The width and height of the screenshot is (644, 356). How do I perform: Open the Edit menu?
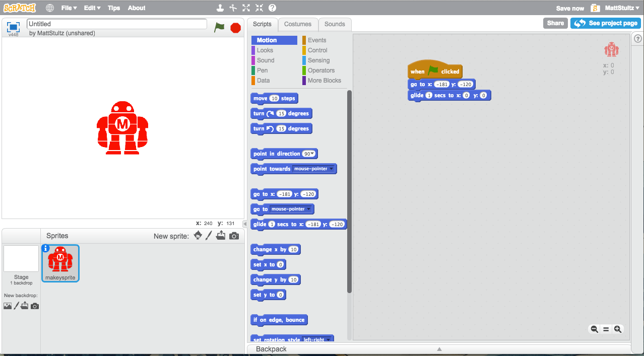tap(92, 8)
